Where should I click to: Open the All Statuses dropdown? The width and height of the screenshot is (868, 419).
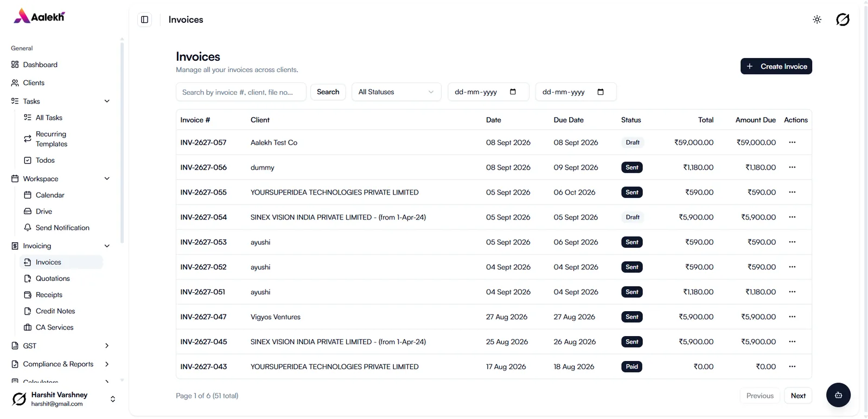(396, 92)
